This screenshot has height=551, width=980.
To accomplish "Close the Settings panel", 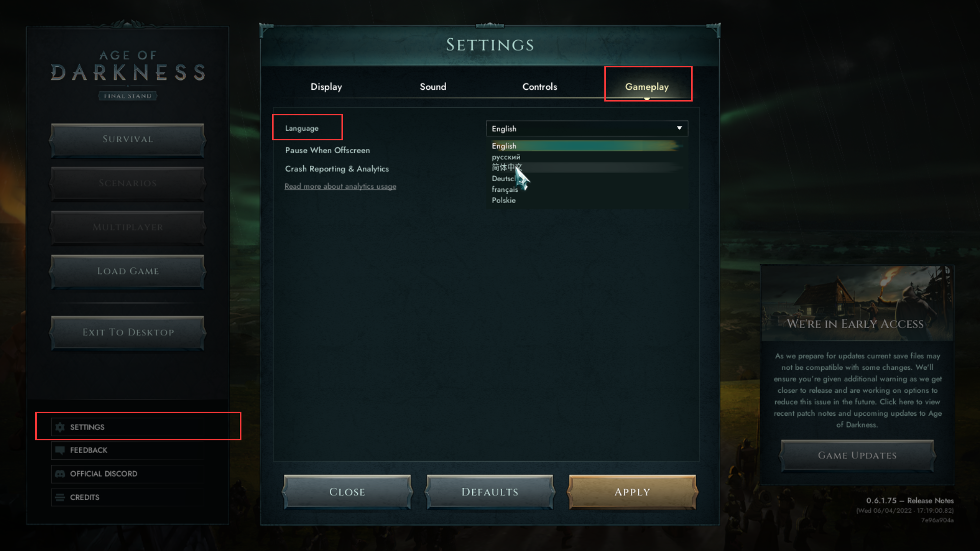I will point(347,492).
